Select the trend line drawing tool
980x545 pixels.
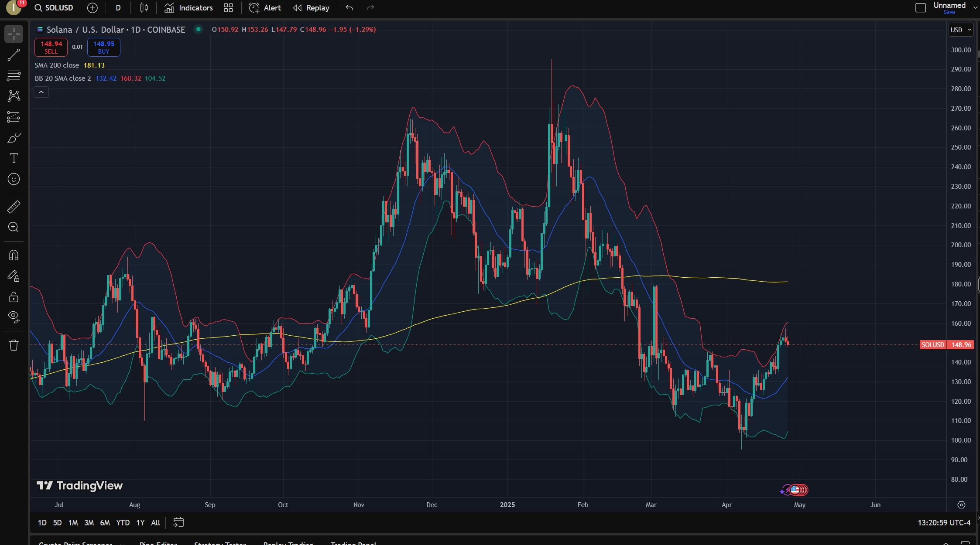coord(14,55)
